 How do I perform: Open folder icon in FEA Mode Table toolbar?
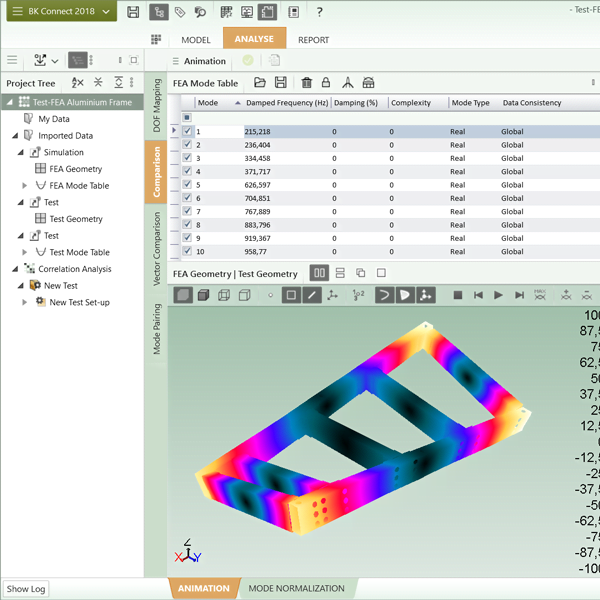[260, 83]
